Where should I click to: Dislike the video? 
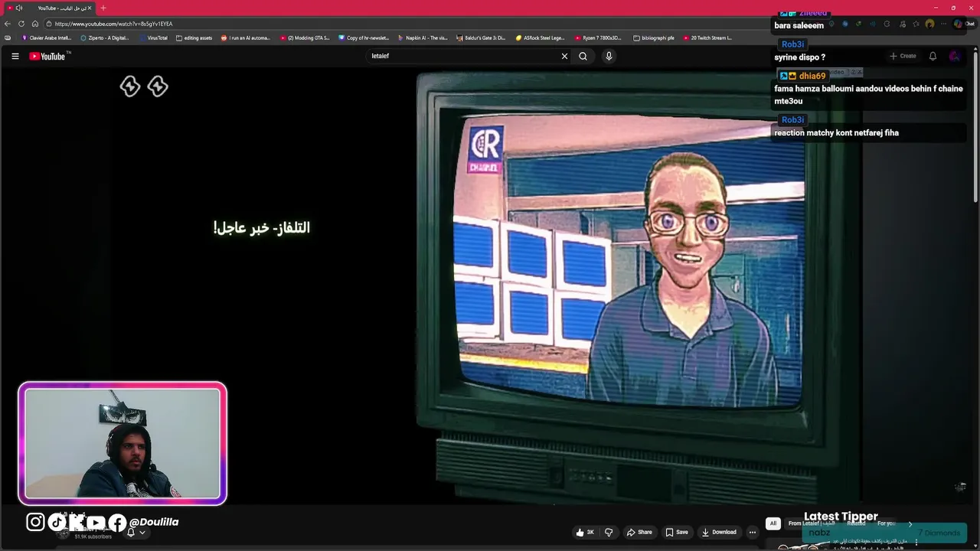click(609, 532)
